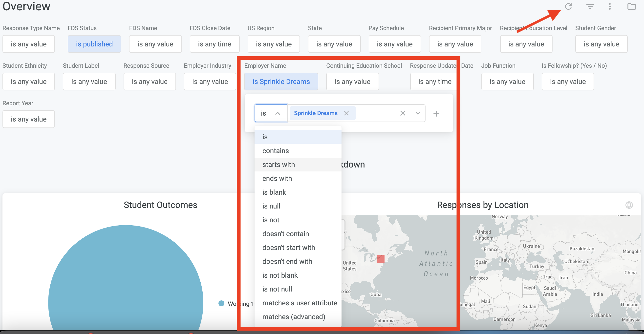This screenshot has height=334, width=644.
Task: Pick "doesn't contain" condition
Action: point(298,234)
